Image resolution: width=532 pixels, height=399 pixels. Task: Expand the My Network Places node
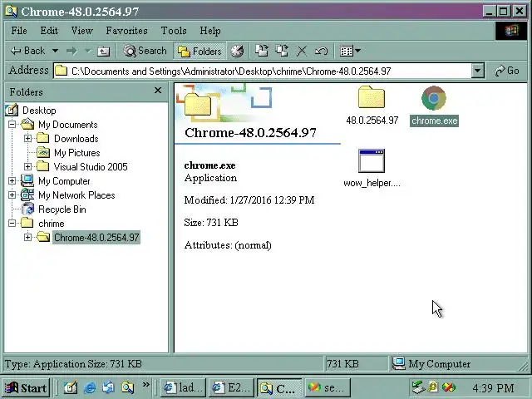(x=12, y=195)
